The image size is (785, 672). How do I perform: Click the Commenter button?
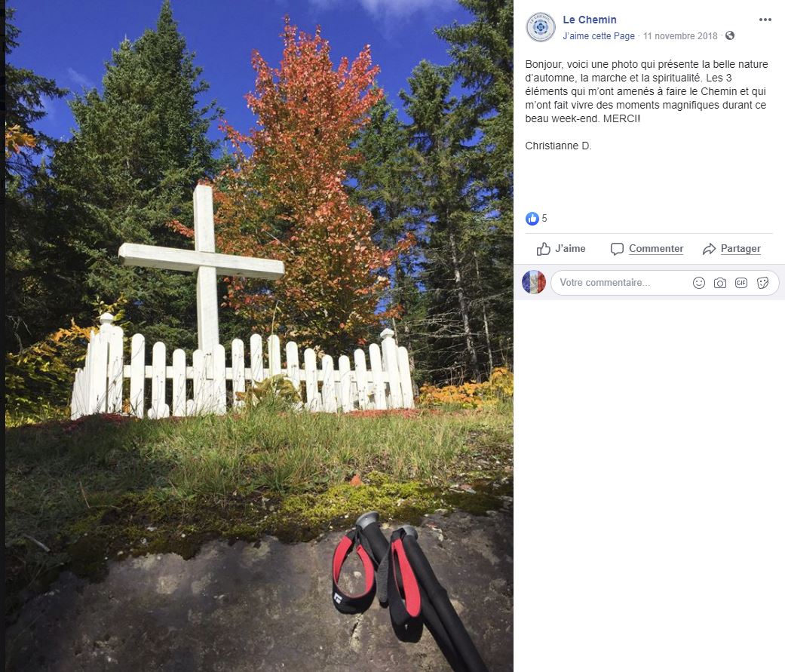(x=647, y=249)
